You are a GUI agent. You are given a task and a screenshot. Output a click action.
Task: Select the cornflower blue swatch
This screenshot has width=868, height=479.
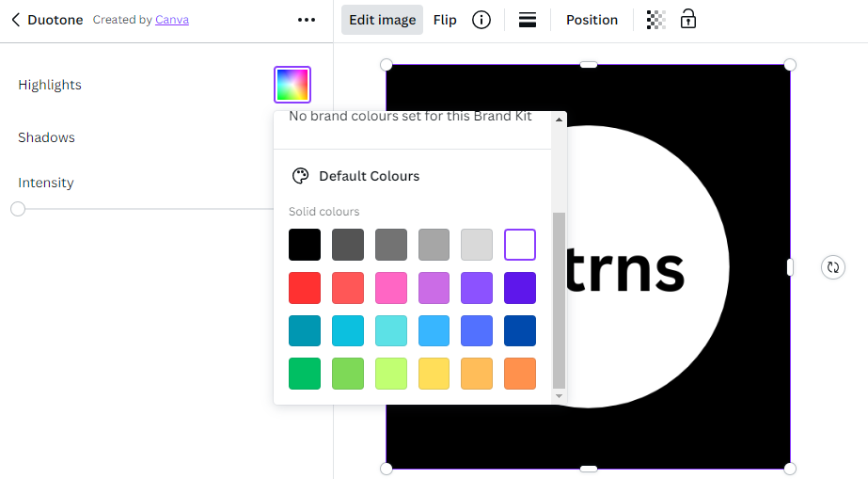click(477, 330)
